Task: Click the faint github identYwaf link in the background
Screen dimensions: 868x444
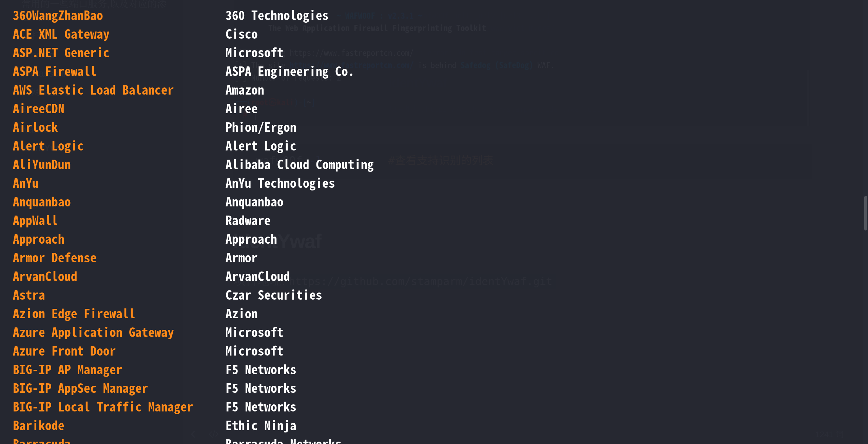Action: tap(422, 281)
